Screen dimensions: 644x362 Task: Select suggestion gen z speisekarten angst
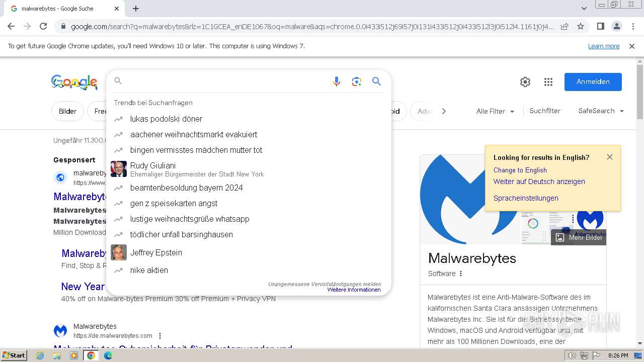[x=249, y=203]
